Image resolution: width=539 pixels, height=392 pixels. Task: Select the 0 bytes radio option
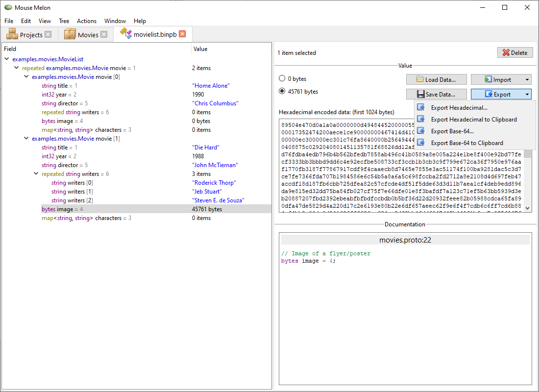coord(282,78)
